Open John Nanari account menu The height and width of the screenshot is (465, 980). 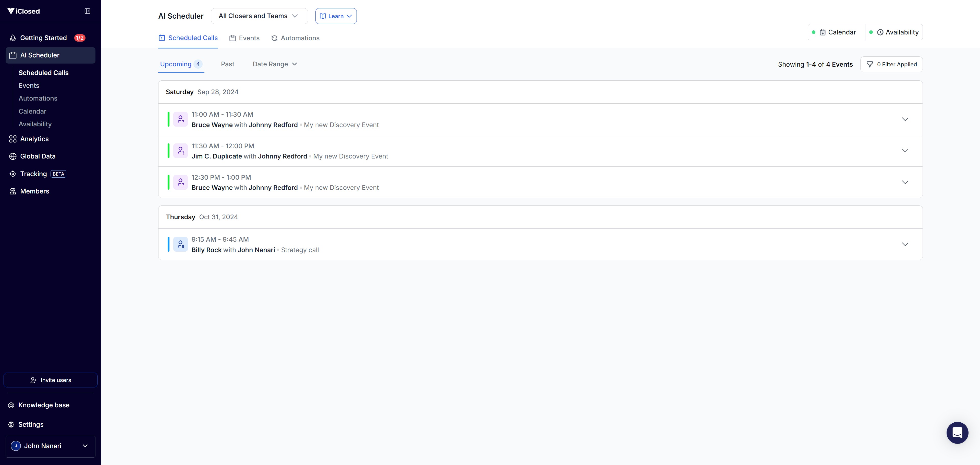pyautogui.click(x=50, y=446)
